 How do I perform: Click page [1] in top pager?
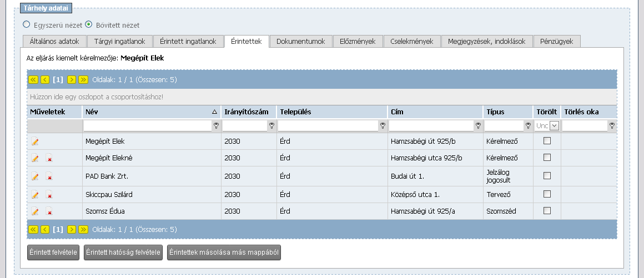(58, 80)
